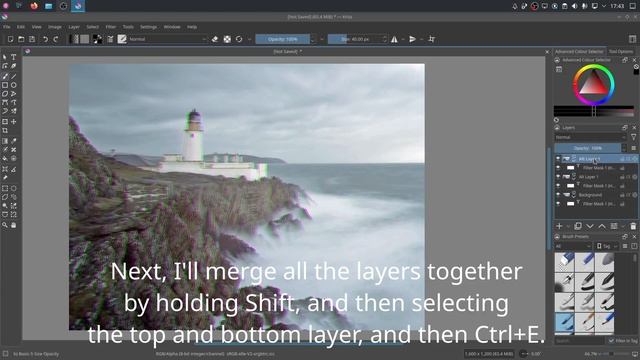Expand the add layer dropdown arrow
Viewport: 640px width, 360px height.
click(x=568, y=226)
